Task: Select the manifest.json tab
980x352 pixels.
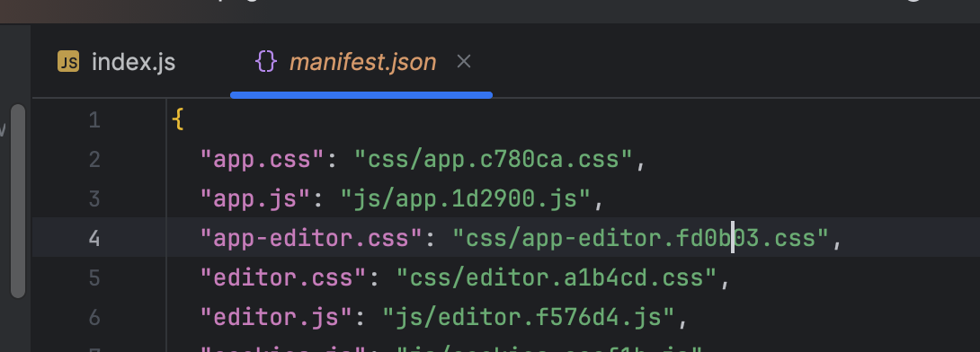Action: click(x=361, y=62)
